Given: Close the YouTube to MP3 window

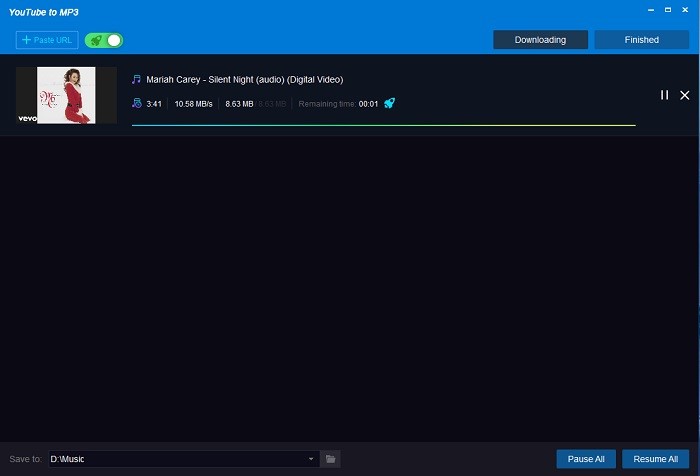Looking at the screenshot, I should click(685, 10).
